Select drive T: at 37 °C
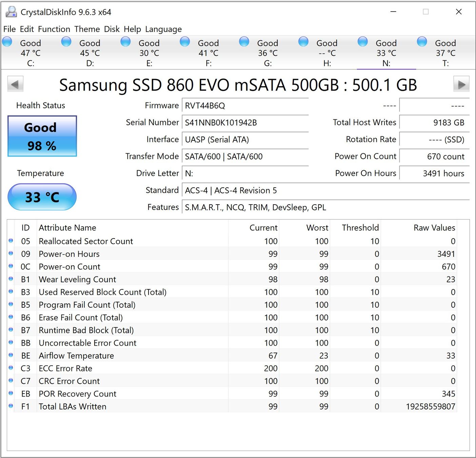This screenshot has height=458, width=476. click(445, 53)
